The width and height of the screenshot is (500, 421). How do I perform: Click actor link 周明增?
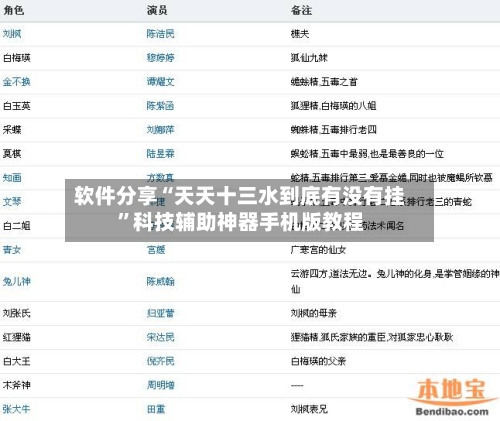(160, 385)
